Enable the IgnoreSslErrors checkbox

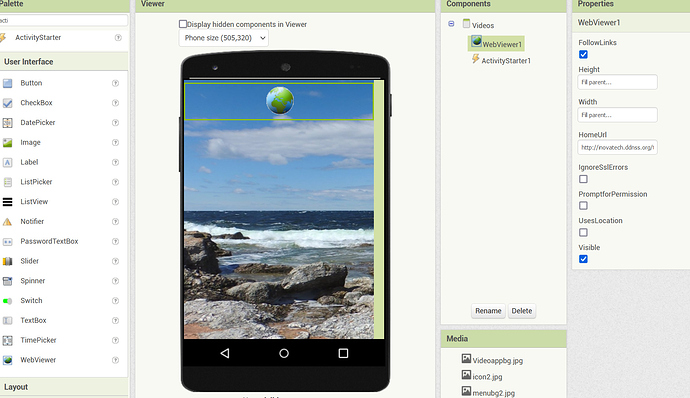pyautogui.click(x=583, y=179)
